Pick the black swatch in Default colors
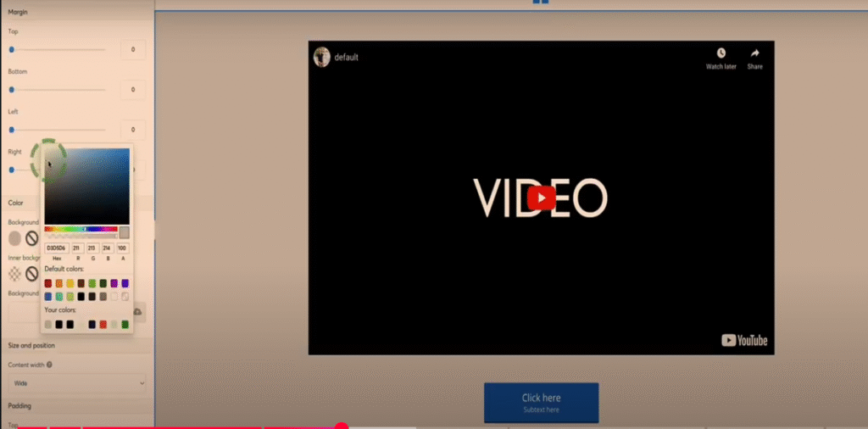Viewport: 868px width, 429px height. point(81,297)
